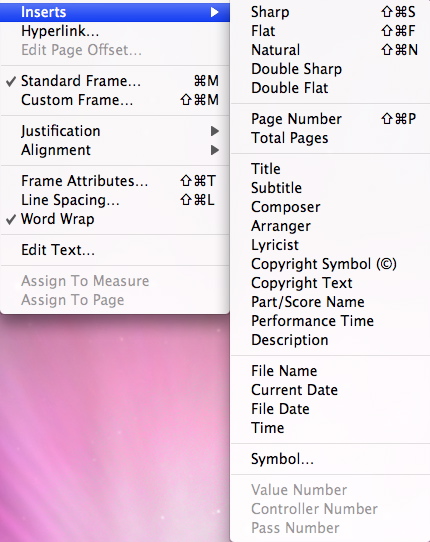Toggle the Word Wrap checkmark option
Image resolution: width=430 pixels, height=542 pixels.
[115, 219]
